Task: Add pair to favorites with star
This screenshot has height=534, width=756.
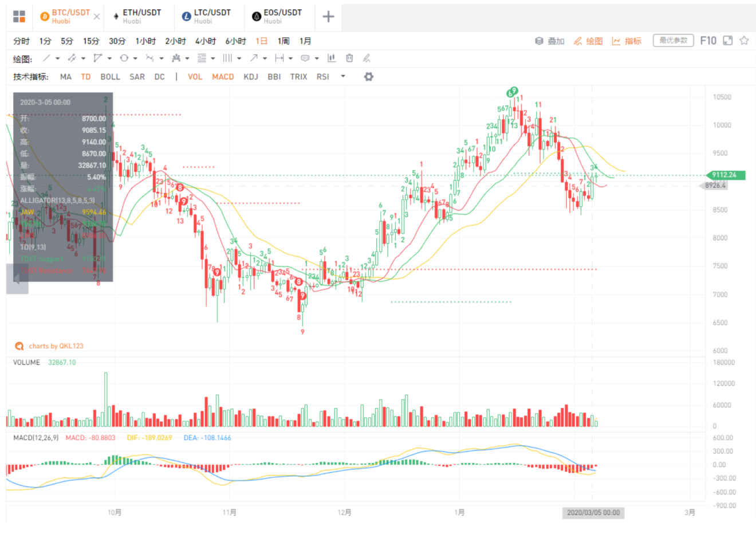Action: click(744, 40)
